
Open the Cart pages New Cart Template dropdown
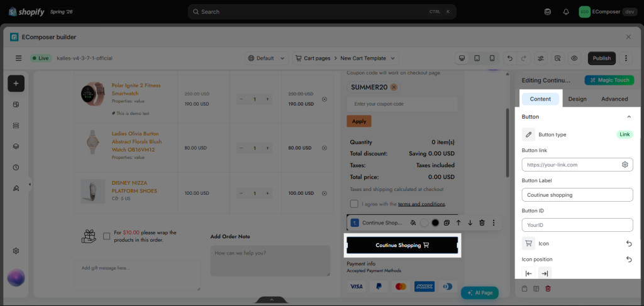[345, 58]
